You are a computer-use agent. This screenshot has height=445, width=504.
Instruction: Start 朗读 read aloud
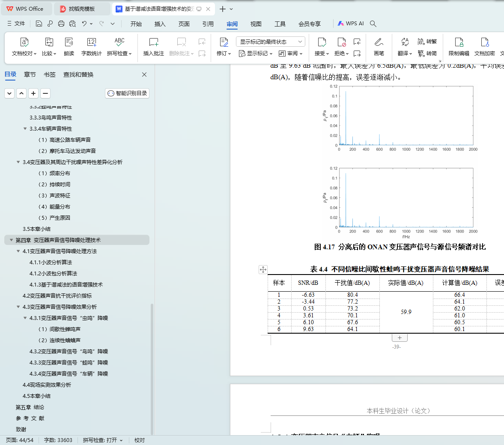(x=69, y=47)
